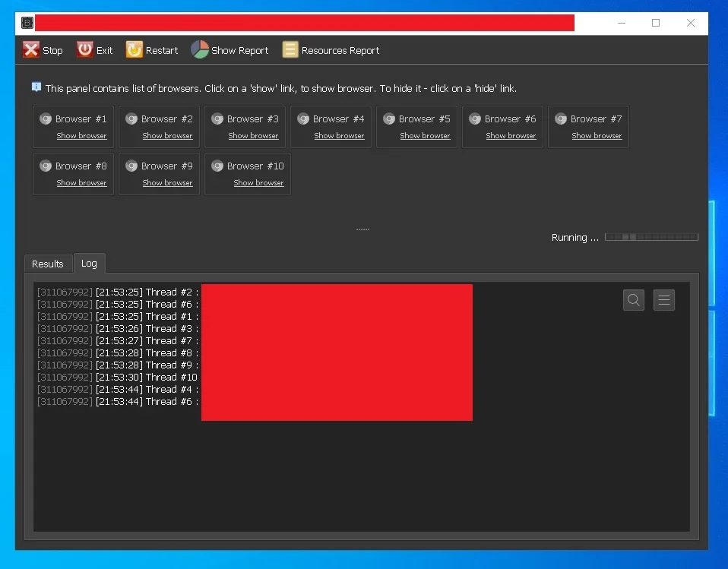Show browser for Browser #8
Viewport: 728px width, 569px height.
[82, 183]
